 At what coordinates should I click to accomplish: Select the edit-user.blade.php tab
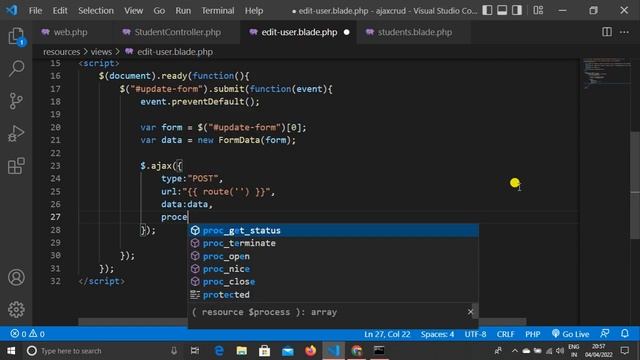[299, 32]
